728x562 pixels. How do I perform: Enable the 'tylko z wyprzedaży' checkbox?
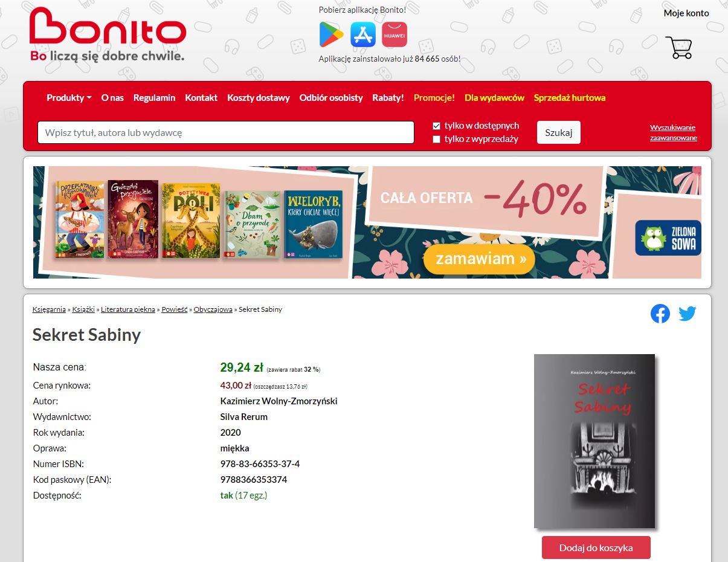(436, 140)
